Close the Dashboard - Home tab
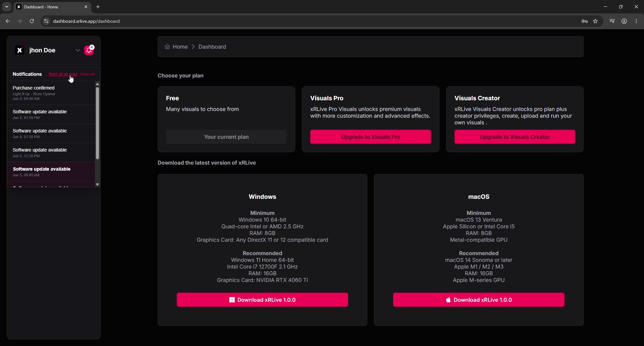The height and width of the screenshot is (346, 644). click(x=86, y=7)
